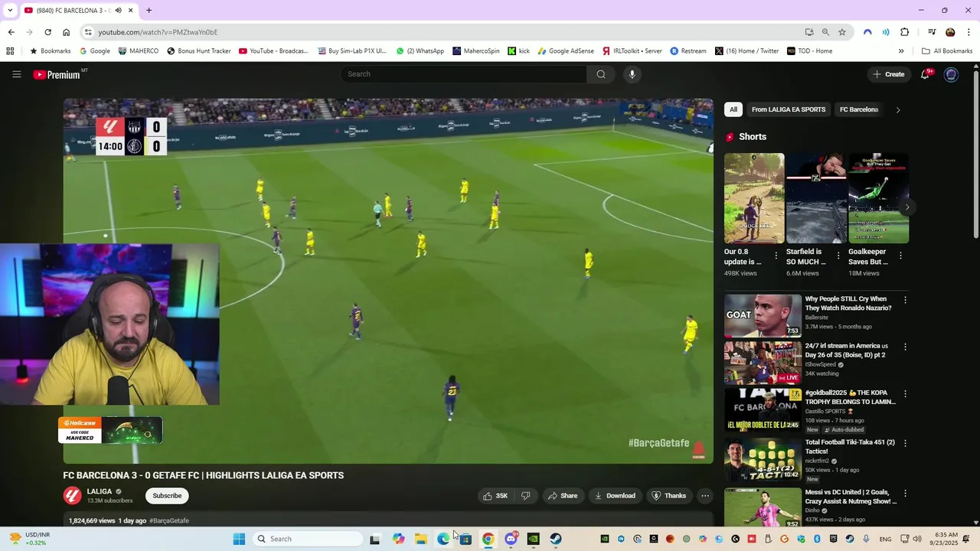Open YouTube notifications bell
980x551 pixels.
click(926, 74)
